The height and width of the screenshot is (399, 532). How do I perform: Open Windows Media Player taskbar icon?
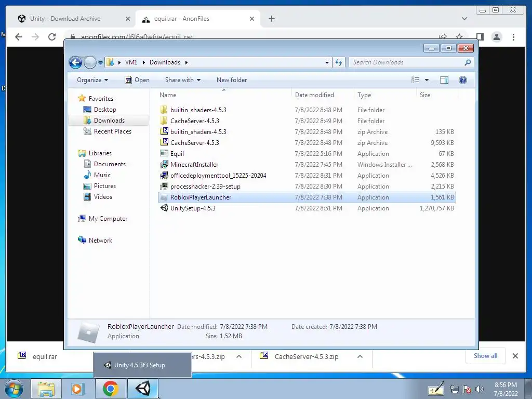point(77,389)
